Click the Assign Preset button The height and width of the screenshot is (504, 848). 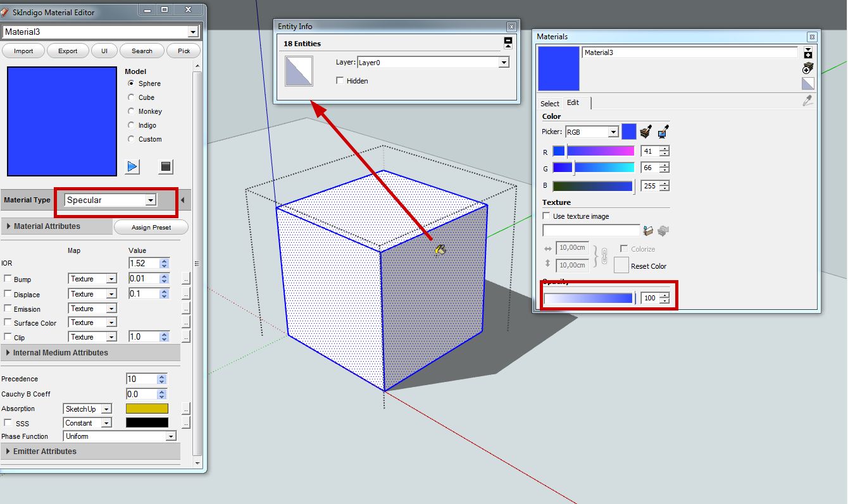[151, 227]
